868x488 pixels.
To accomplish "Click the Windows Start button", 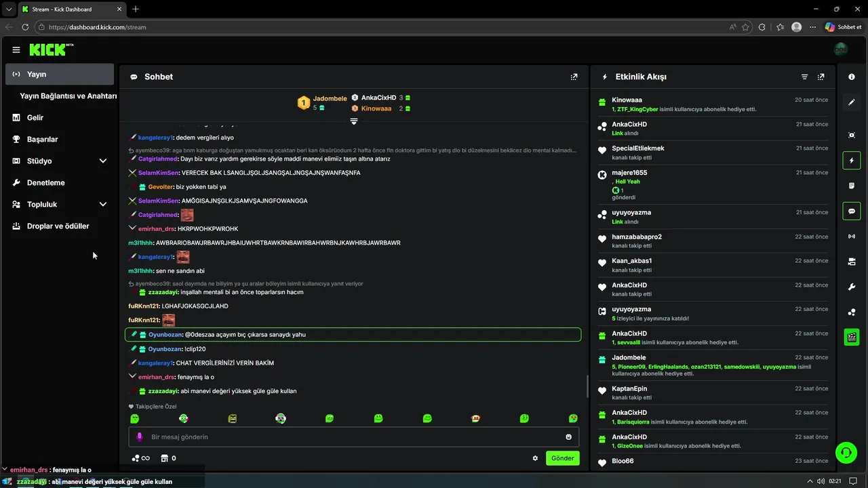I will point(7,481).
